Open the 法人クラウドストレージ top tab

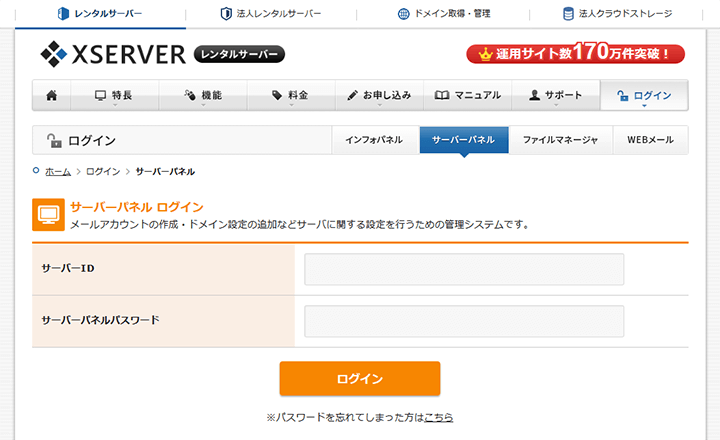(x=616, y=14)
